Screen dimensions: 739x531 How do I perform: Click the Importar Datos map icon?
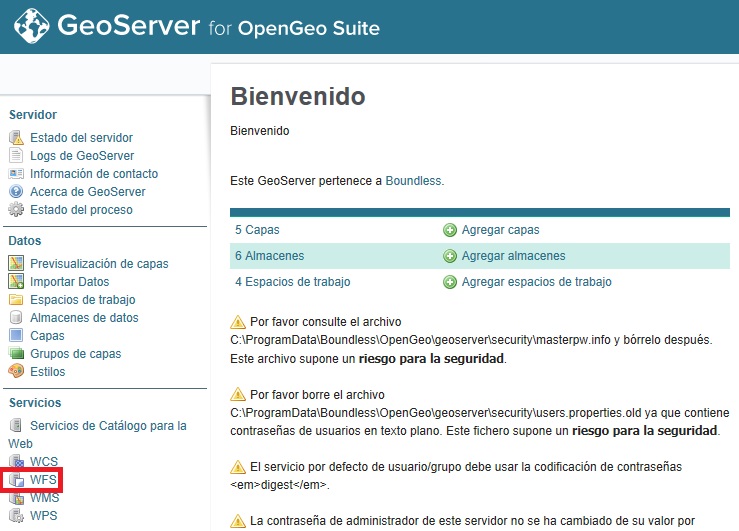(x=16, y=281)
